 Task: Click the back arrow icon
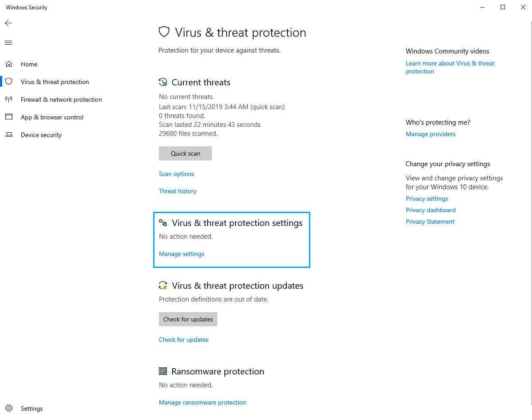click(8, 23)
